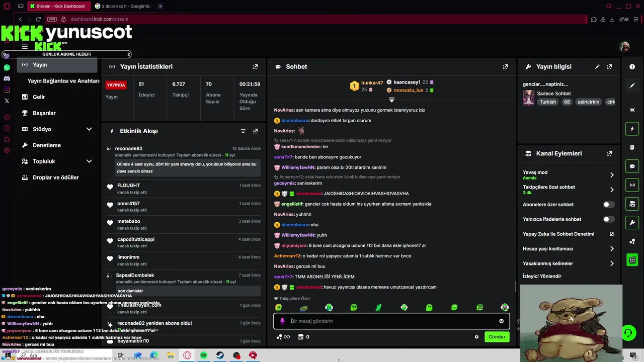Select the Stream - Kick Dashboard tab
The image size is (644, 362).
pos(59,6)
